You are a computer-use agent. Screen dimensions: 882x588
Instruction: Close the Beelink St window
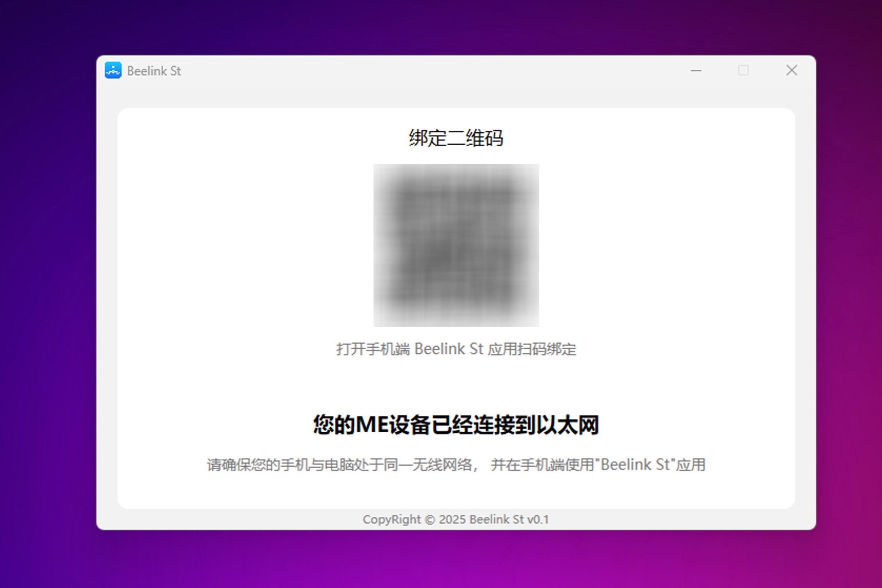(x=792, y=70)
